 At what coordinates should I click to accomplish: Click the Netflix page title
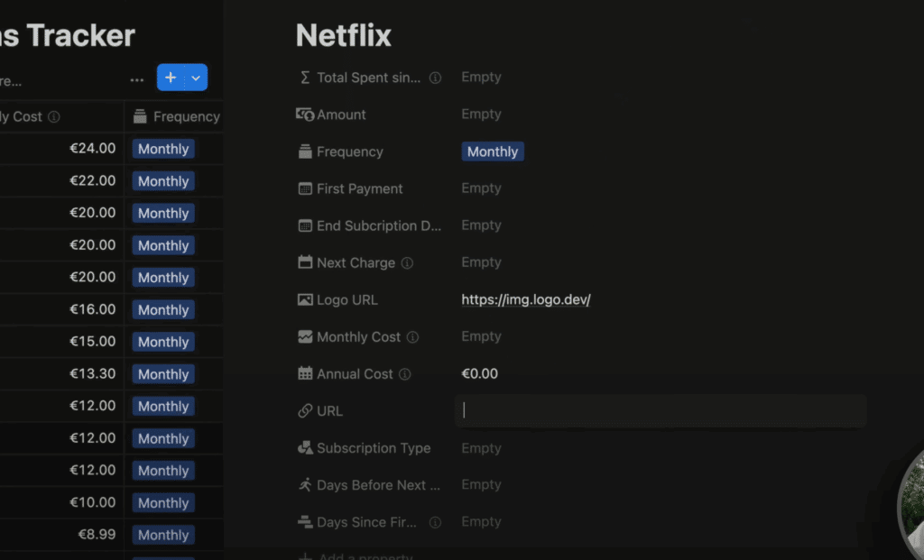click(x=344, y=36)
